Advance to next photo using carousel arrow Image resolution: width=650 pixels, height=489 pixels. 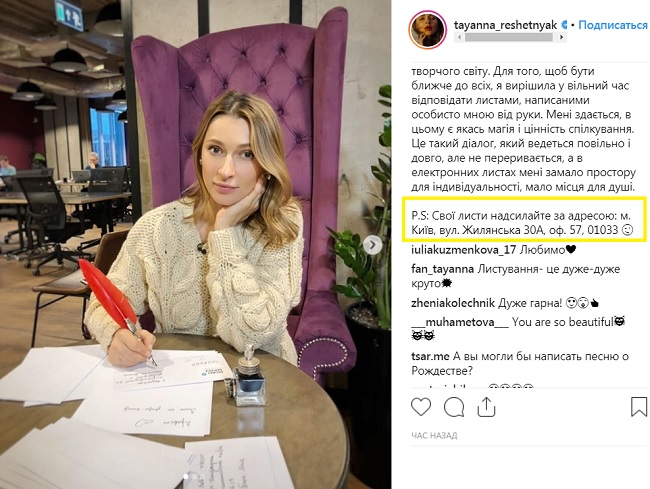coord(372,245)
